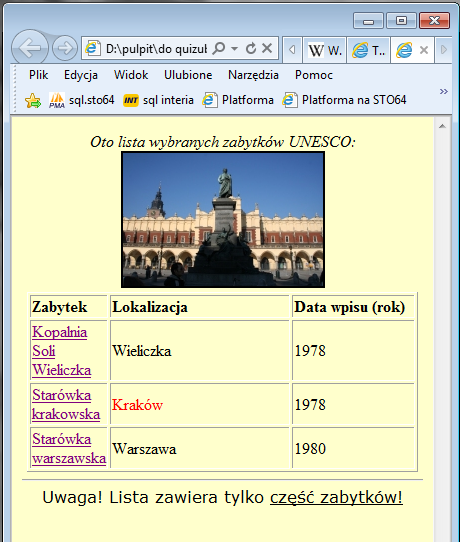The width and height of the screenshot is (460, 542).
Task: Open the sql.sto64 phpMyAdmin bookmark
Action: tap(81, 100)
